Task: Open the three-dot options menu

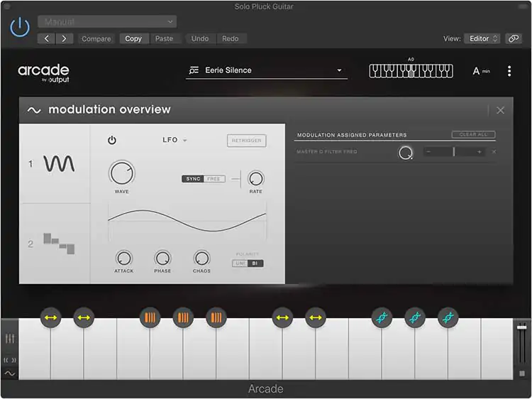Action: pyautogui.click(x=509, y=71)
